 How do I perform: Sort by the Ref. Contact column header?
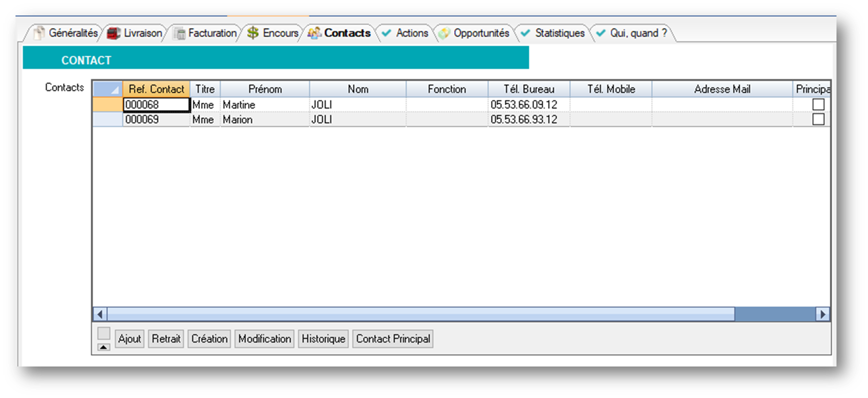pos(156,89)
